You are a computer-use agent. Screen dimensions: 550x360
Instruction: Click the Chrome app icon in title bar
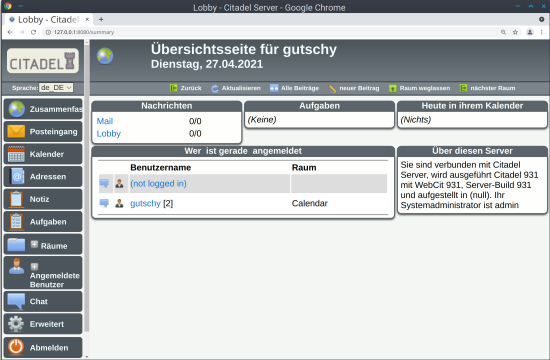(7, 6)
